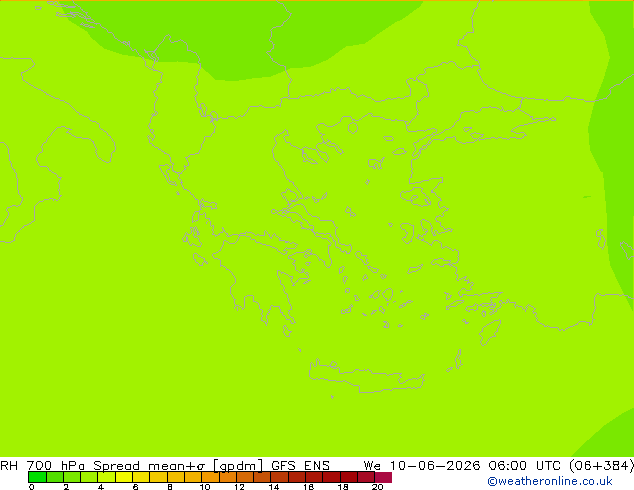Select the legend color for 8 to 9

coord(176,477)
